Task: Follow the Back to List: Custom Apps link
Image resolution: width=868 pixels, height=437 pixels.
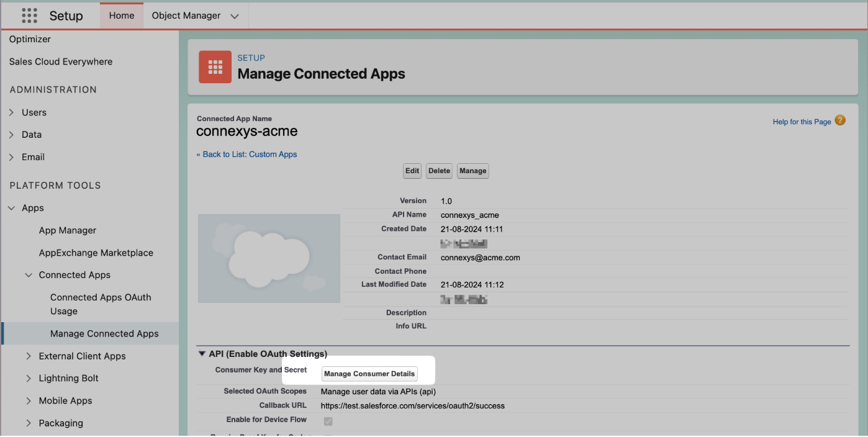Action: [x=246, y=155]
